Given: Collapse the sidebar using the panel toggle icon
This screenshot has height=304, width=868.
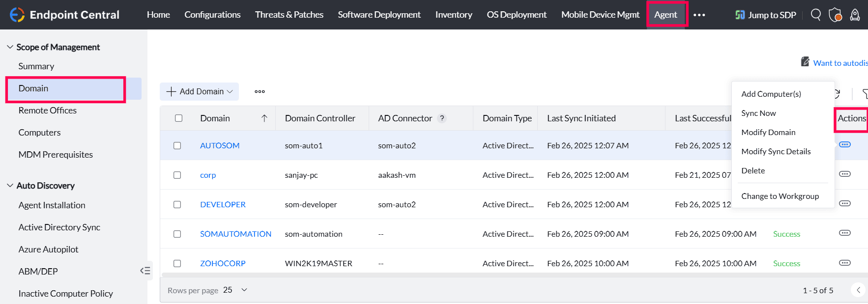Looking at the screenshot, I should (145, 271).
